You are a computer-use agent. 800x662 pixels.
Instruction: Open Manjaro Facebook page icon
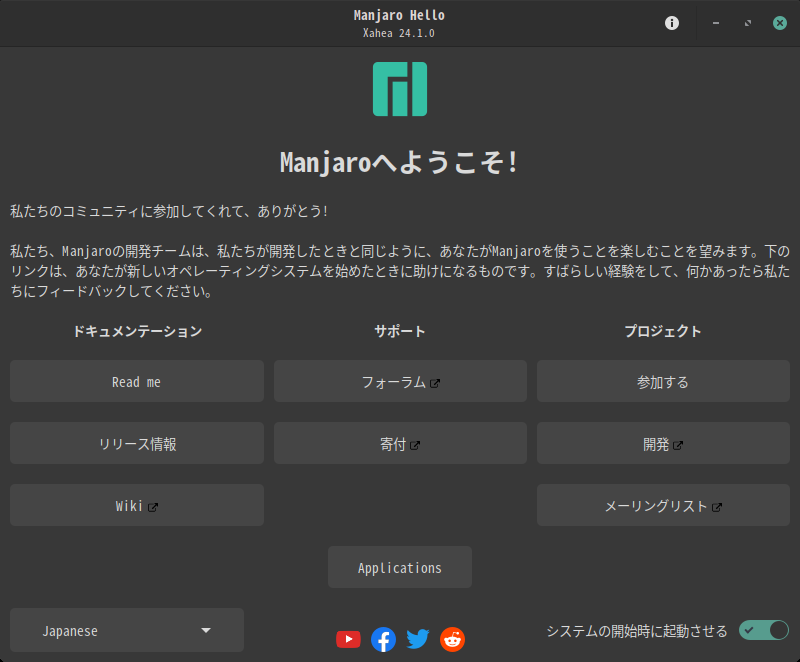click(383, 639)
